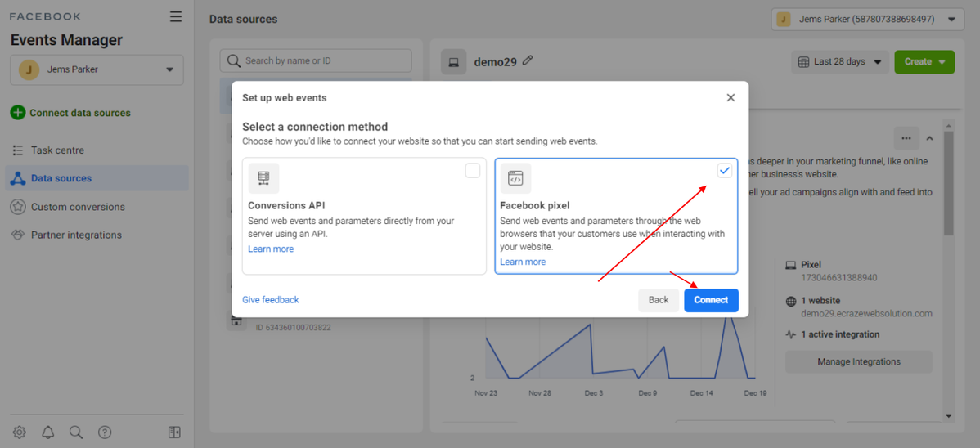Click the vertical scrollbar thumb in right panel
The height and width of the screenshot is (448, 980).
tap(949, 183)
